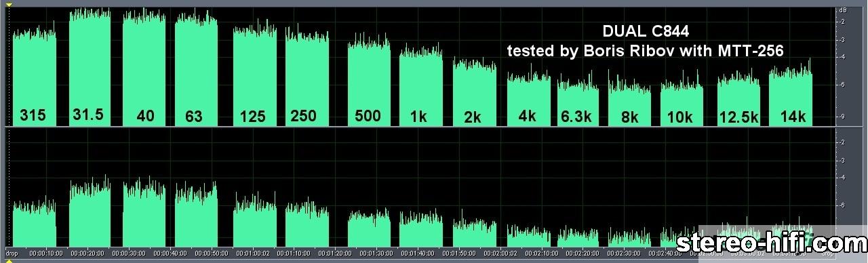Click the dB unit label on the level ruler
Screen dimensions: 868x263
point(843,11)
